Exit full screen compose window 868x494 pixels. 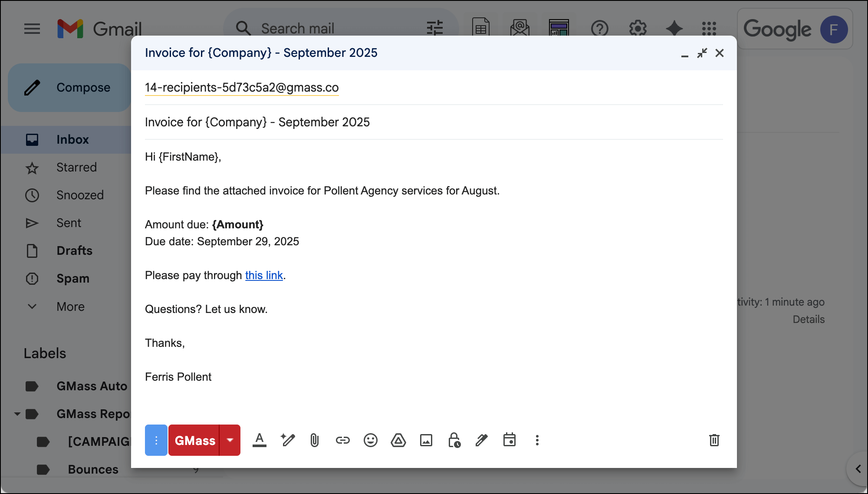click(702, 53)
